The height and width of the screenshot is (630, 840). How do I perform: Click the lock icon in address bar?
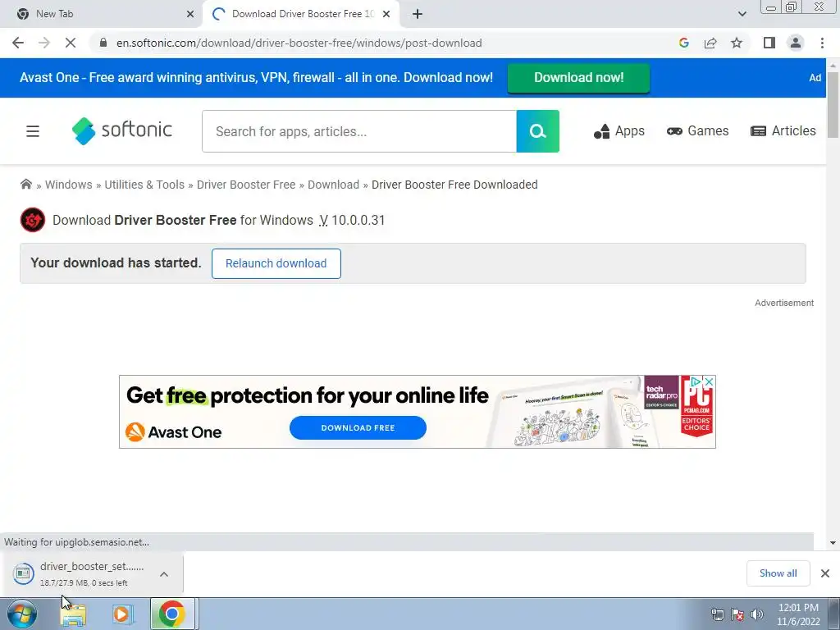tap(103, 43)
